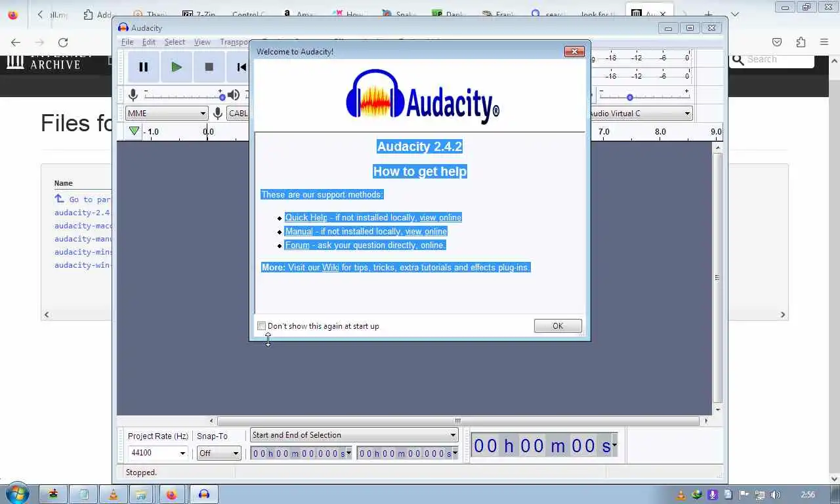The width and height of the screenshot is (840, 504).
Task: Click the Stop button in transport toolbar
Action: (x=209, y=67)
